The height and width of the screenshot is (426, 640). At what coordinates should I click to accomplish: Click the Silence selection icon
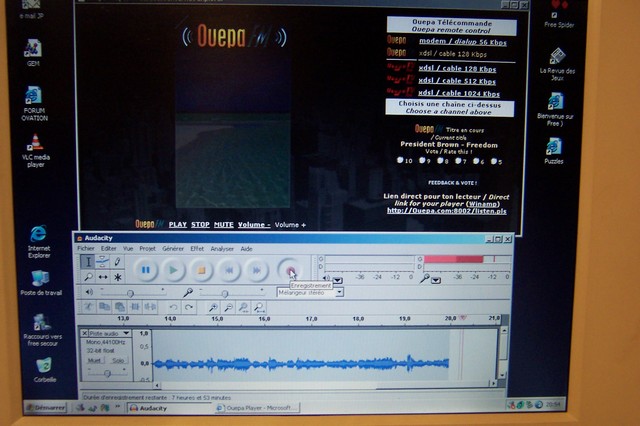(x=150, y=306)
